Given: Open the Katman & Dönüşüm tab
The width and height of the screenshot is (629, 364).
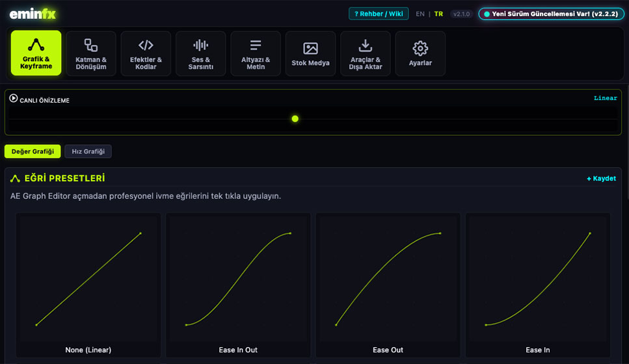Looking at the screenshot, I should pos(91,53).
